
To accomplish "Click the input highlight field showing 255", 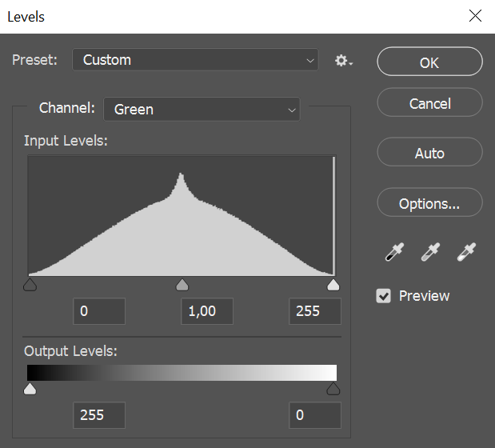I will tap(315, 311).
